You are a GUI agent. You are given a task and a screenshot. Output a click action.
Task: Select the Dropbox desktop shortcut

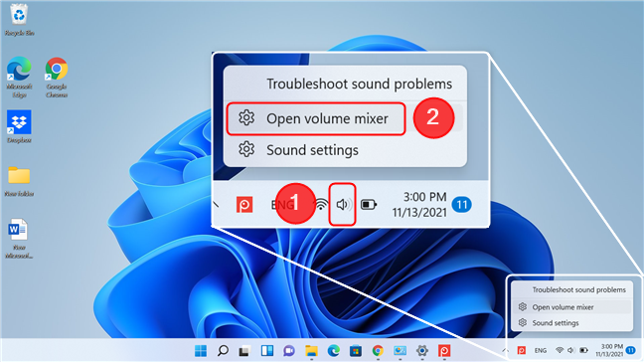click(x=19, y=126)
